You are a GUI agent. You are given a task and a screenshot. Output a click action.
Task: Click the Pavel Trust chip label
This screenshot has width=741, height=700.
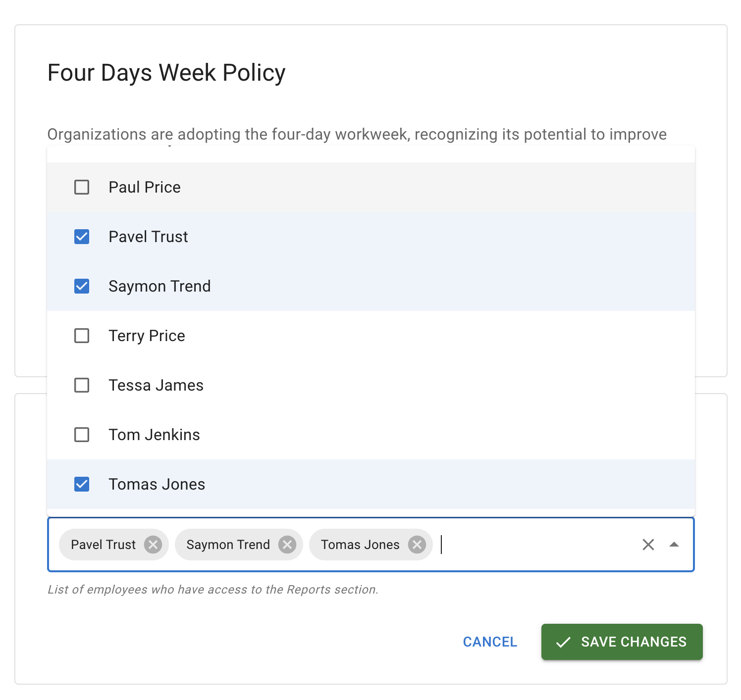[102, 545]
